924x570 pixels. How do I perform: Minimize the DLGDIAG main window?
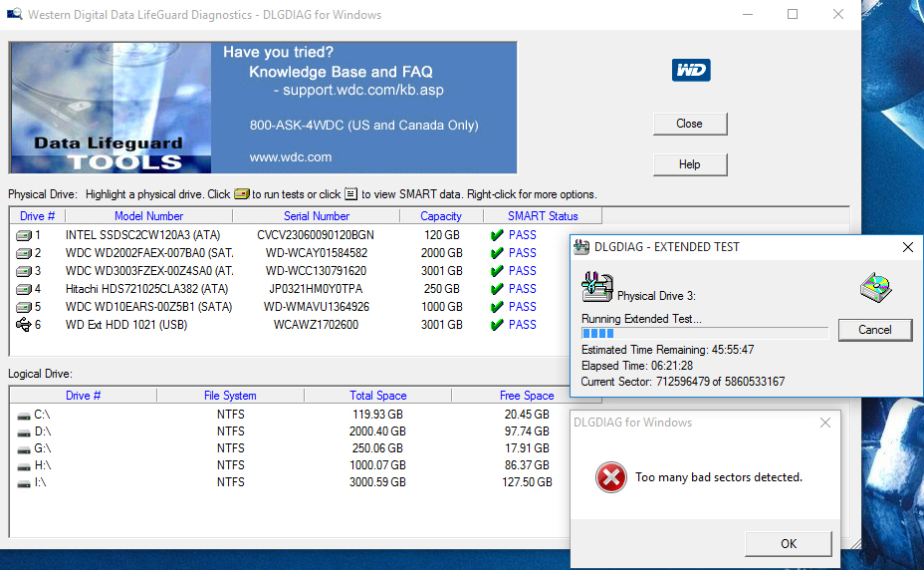(x=748, y=14)
